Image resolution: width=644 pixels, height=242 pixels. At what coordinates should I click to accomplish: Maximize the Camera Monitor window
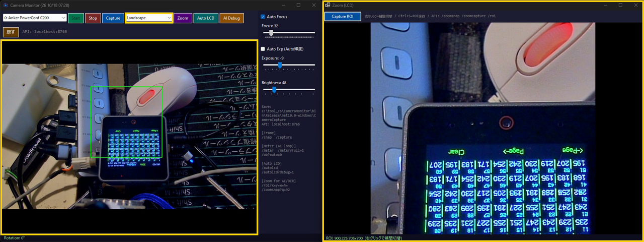pos(298,5)
